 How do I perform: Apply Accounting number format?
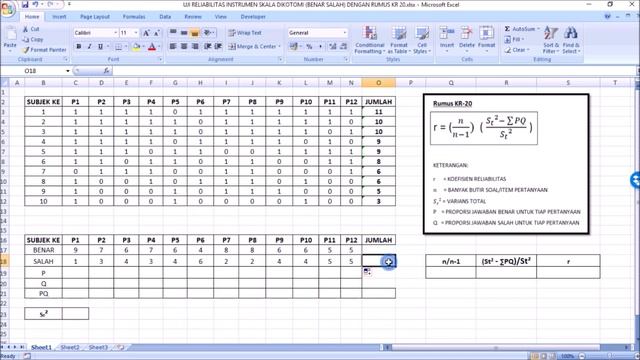tap(293, 47)
